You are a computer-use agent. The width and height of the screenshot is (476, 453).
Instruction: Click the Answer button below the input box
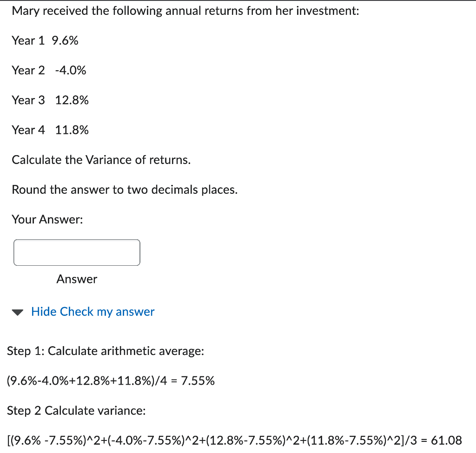click(77, 279)
